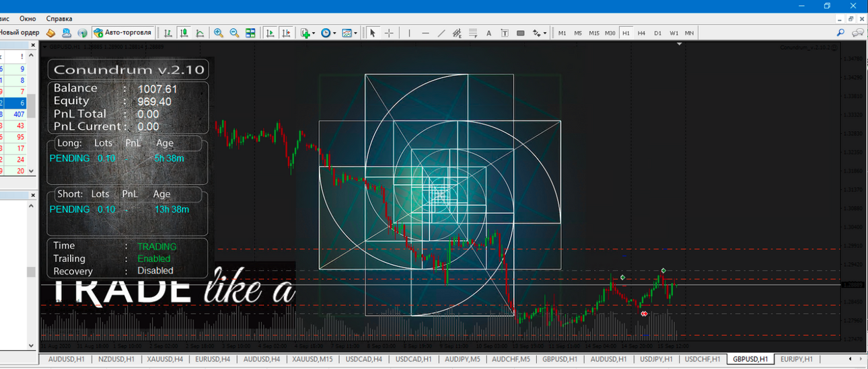Switch to USDCHF,H1 chart tab
The image size is (868, 369).
702,359
